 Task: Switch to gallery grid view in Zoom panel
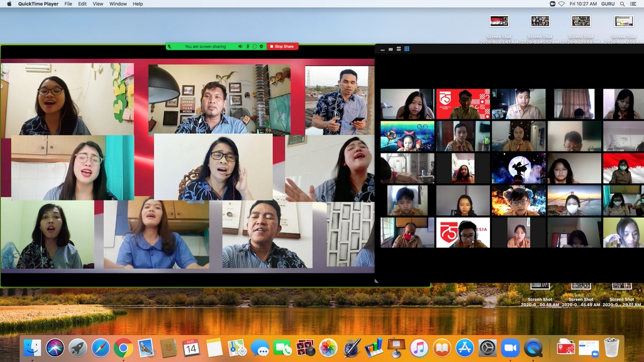[407, 49]
